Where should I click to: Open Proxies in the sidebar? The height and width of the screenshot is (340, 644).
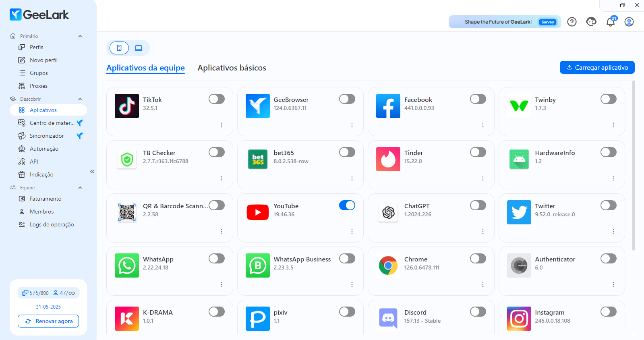(48, 86)
